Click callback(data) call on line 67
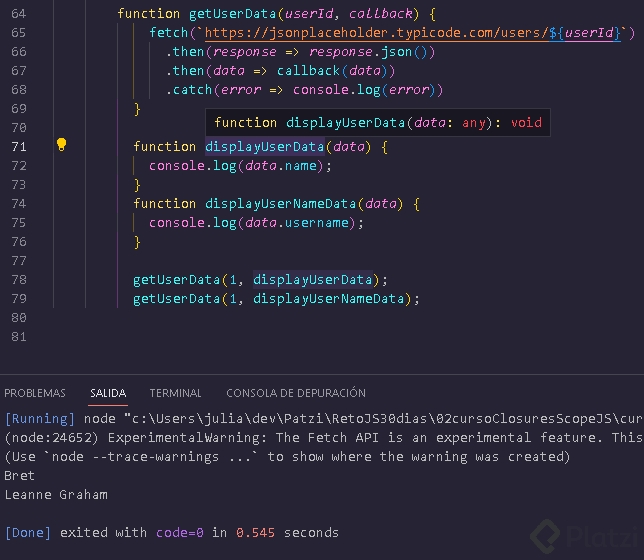 tap(332, 71)
